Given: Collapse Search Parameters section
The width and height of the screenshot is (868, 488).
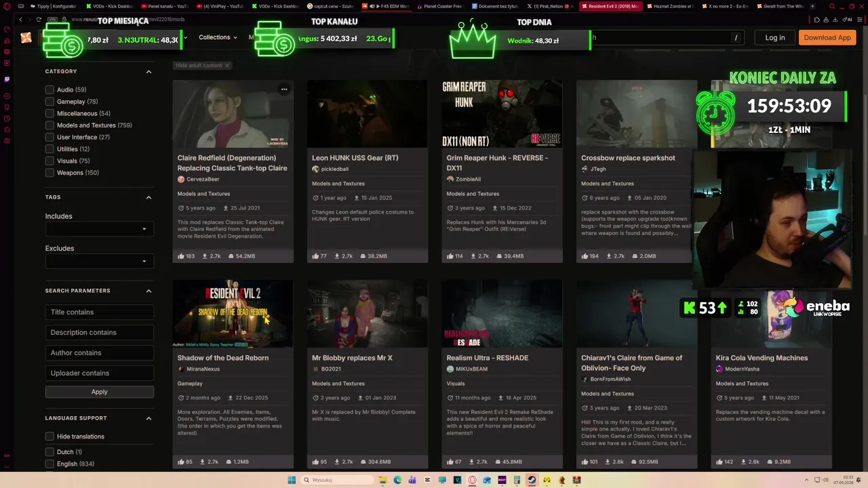Looking at the screenshot, I should point(149,291).
